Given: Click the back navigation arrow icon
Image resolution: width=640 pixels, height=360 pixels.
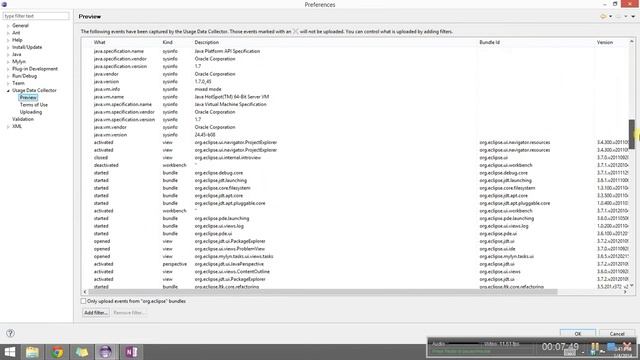Looking at the screenshot, I should click(603, 17).
